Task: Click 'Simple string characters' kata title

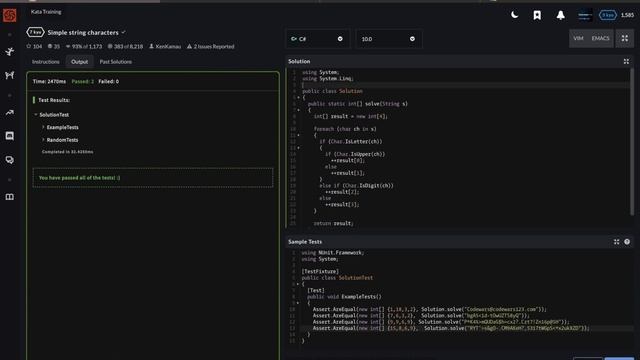Action: click(x=83, y=32)
